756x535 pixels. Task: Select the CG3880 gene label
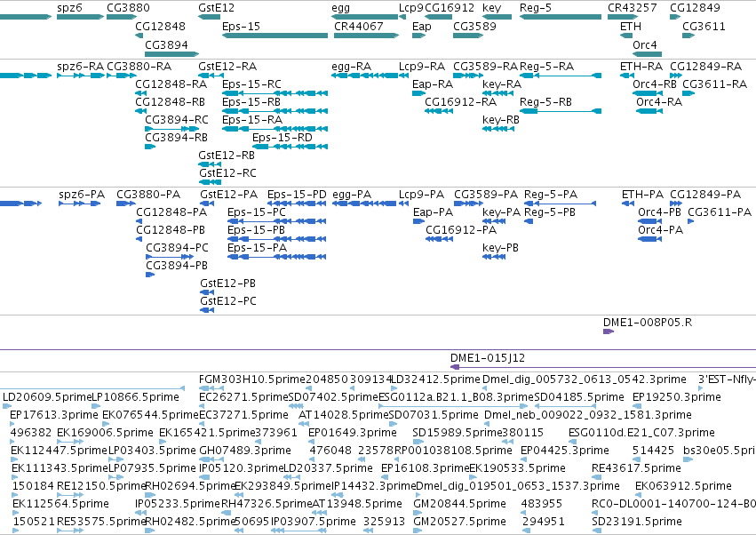pyautogui.click(x=128, y=8)
